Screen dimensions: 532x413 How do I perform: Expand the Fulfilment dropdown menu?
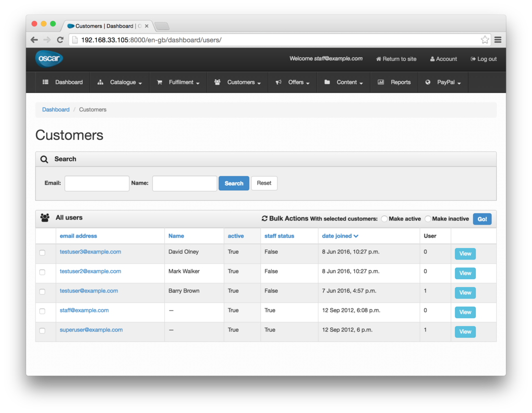(178, 82)
